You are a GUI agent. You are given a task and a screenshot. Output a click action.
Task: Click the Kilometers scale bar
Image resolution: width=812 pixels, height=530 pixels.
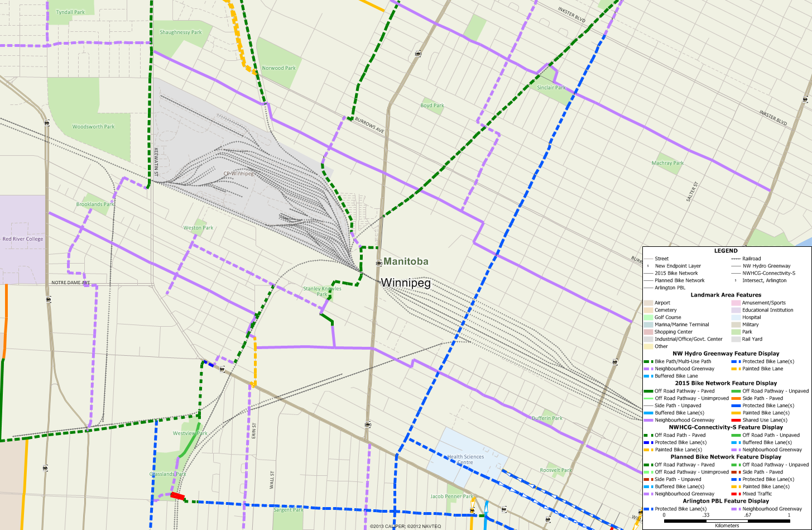click(727, 521)
